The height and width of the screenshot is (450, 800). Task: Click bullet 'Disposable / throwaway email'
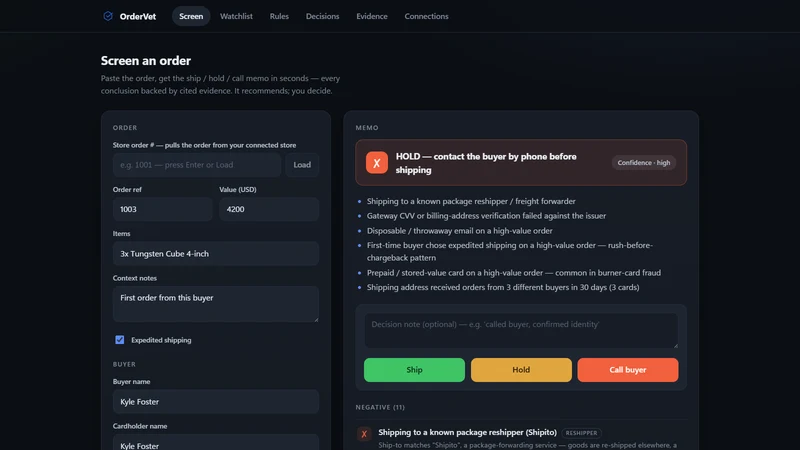coord(459,231)
